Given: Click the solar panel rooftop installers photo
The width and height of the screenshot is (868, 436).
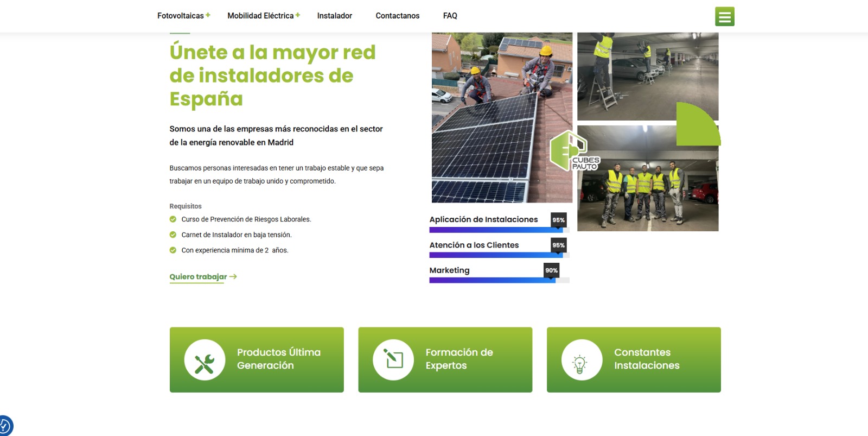Looking at the screenshot, I should click(x=502, y=117).
